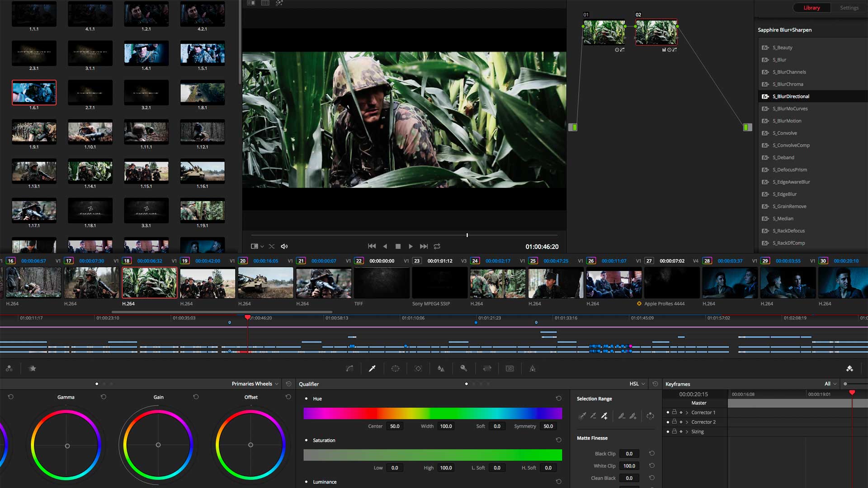Open the Blur palette icon

click(x=441, y=369)
